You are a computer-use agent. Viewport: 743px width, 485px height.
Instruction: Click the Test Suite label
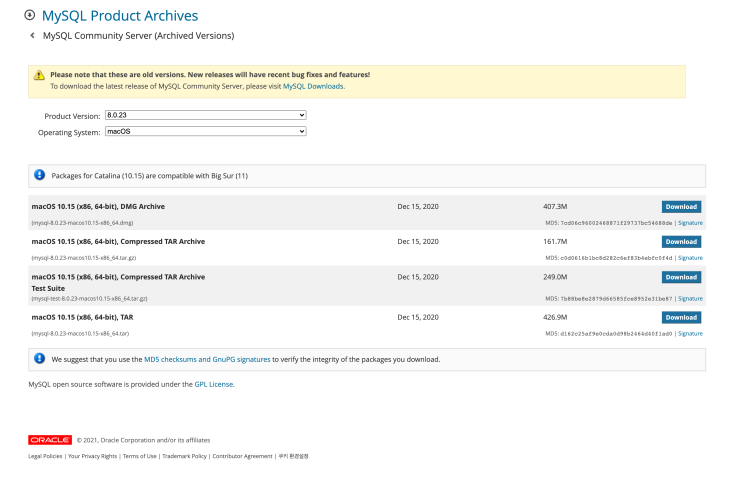point(48,288)
